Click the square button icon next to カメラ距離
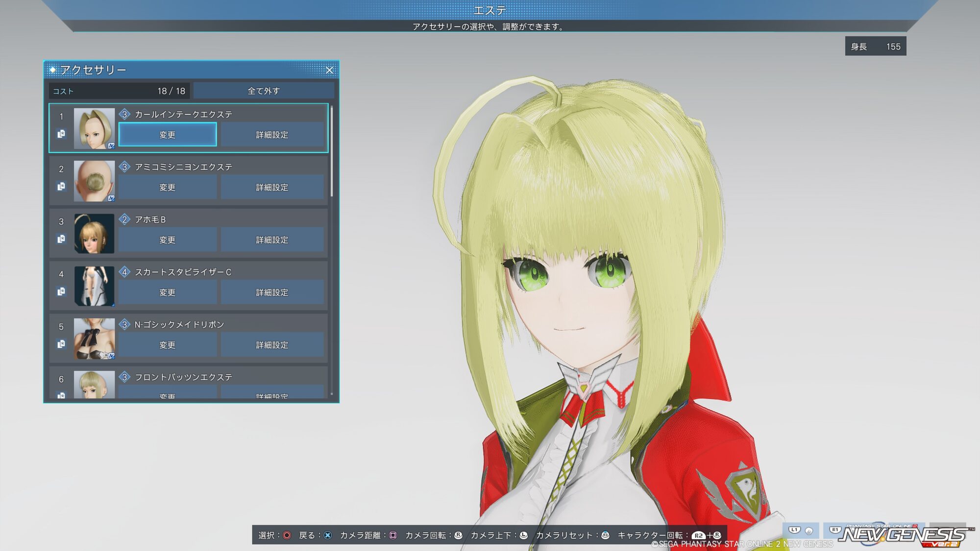 (x=393, y=535)
